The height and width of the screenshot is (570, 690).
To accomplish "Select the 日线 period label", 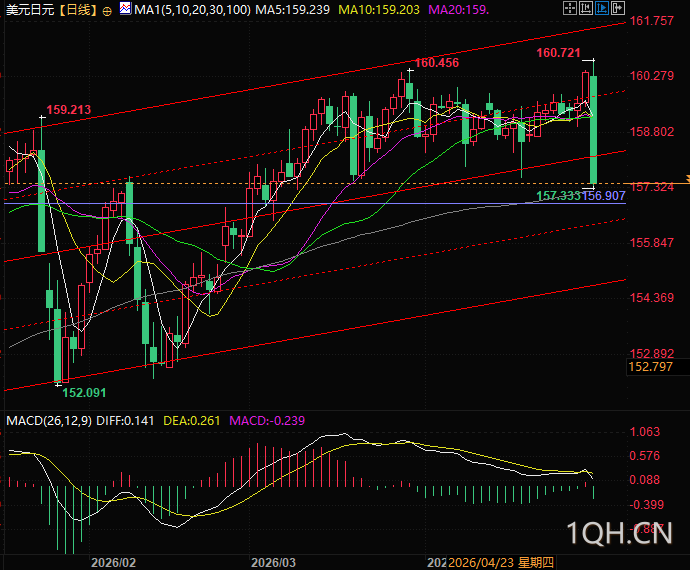I will coord(78,10).
